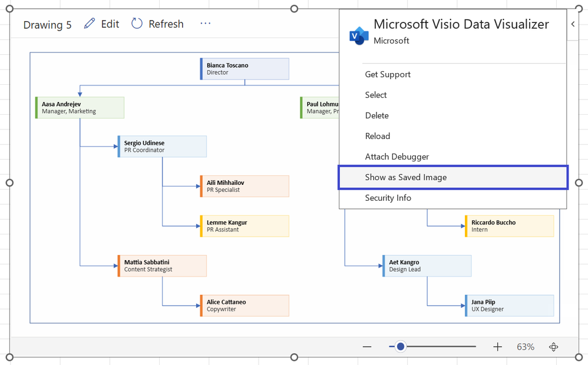Click the Drawing 5 title label
The image size is (588, 365).
click(x=47, y=25)
